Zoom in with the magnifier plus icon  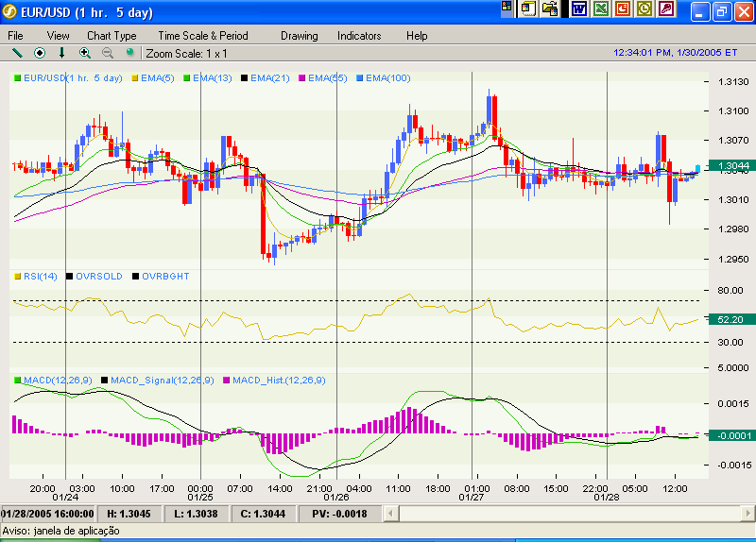(85, 53)
